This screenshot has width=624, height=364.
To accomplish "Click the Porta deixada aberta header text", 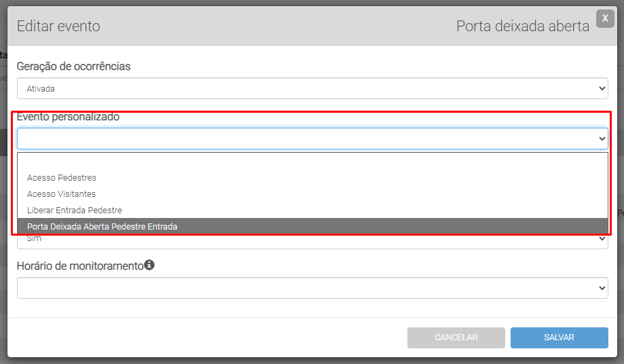I will 522,26.
